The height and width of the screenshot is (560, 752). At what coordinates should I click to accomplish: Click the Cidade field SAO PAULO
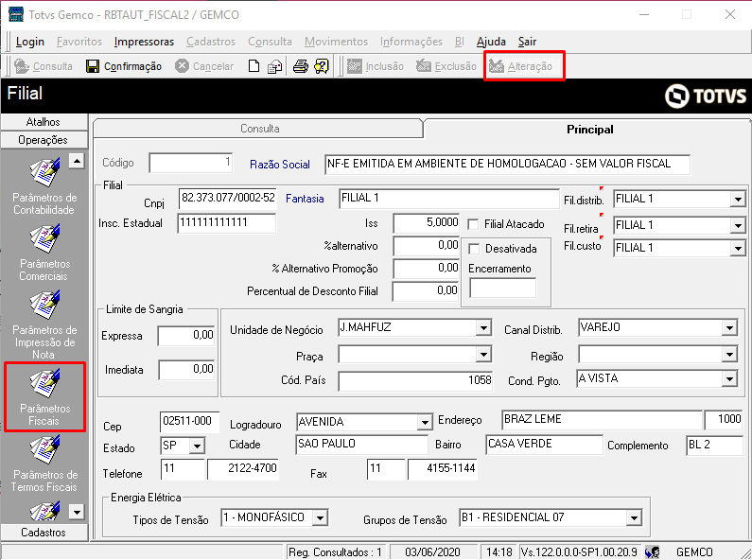click(x=361, y=445)
